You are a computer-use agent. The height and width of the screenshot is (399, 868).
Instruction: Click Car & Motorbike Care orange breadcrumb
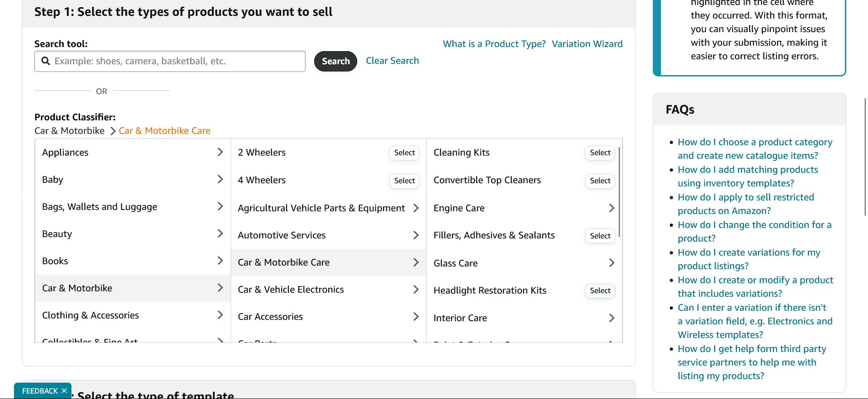pyautogui.click(x=165, y=131)
